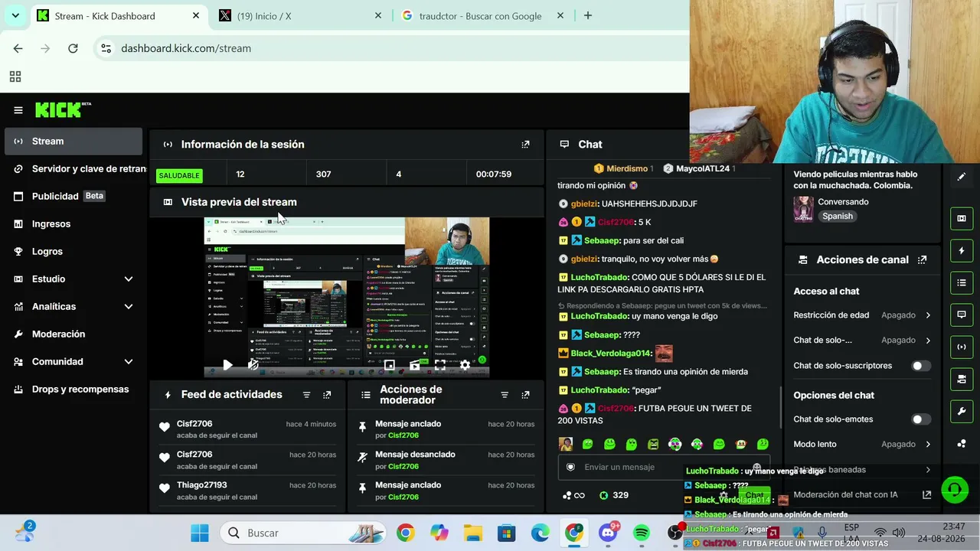
Task: Open Microsoft Store from taskbar
Action: pos(506,533)
